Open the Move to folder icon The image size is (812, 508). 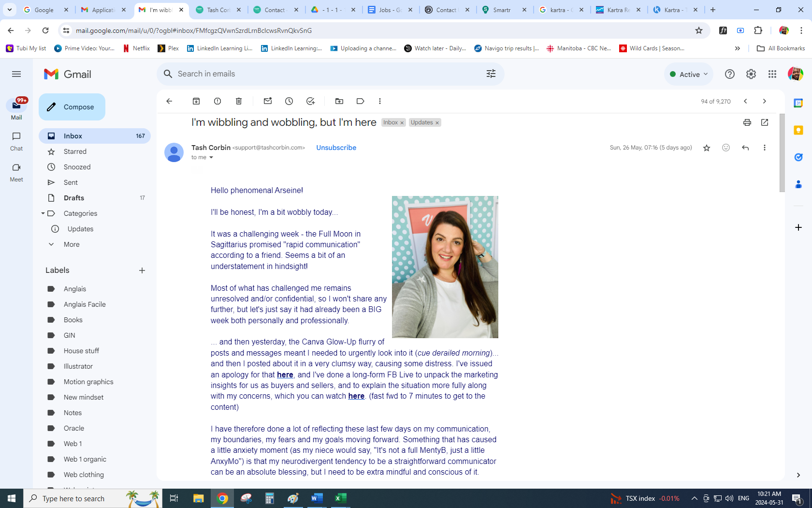339,101
